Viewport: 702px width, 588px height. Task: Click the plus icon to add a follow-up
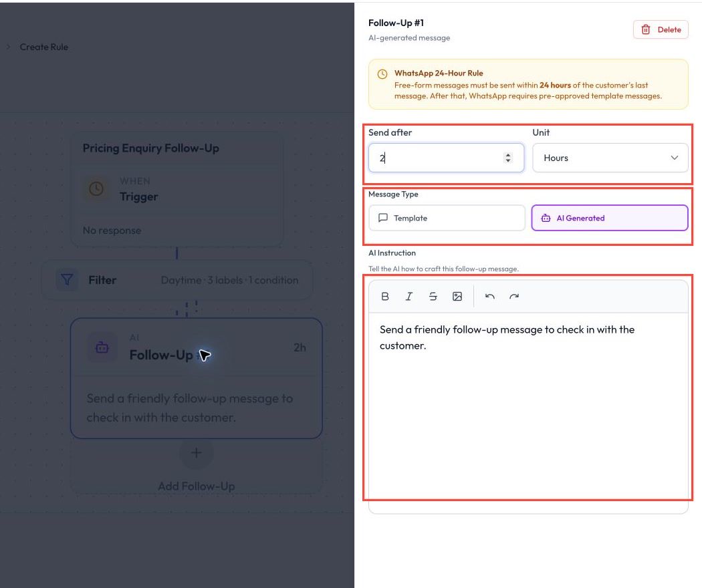pos(196,452)
